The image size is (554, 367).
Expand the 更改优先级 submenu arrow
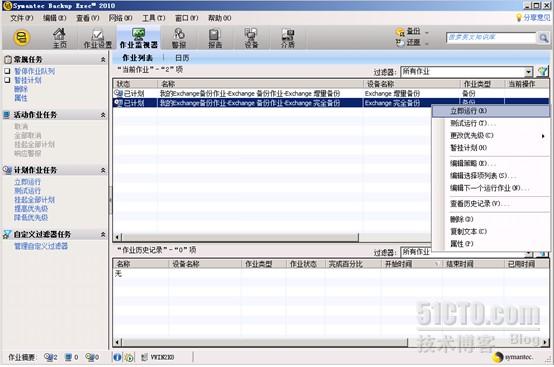tap(543, 136)
